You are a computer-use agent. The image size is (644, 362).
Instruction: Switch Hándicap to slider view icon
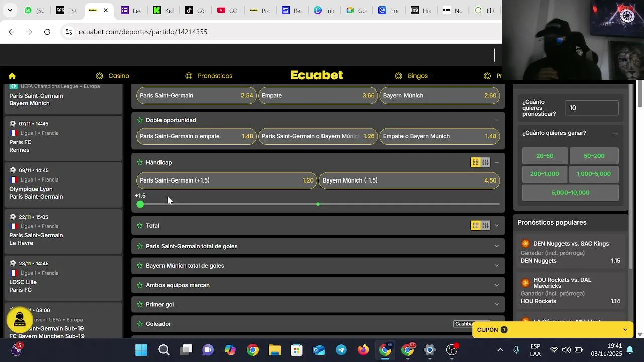coord(485,162)
